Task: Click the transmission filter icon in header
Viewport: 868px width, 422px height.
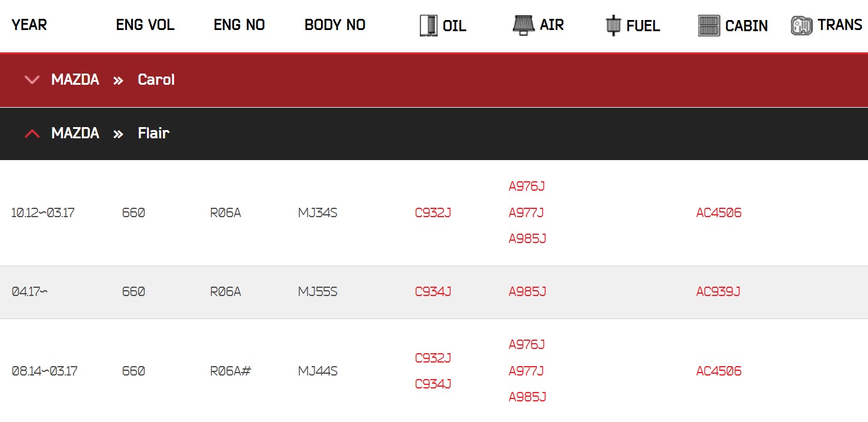Action: [x=802, y=26]
